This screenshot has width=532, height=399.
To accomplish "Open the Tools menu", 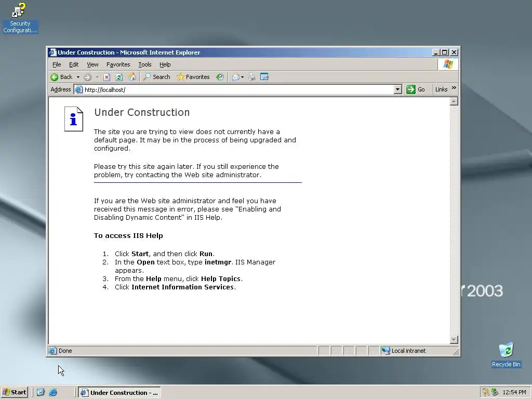I will tap(145, 64).
